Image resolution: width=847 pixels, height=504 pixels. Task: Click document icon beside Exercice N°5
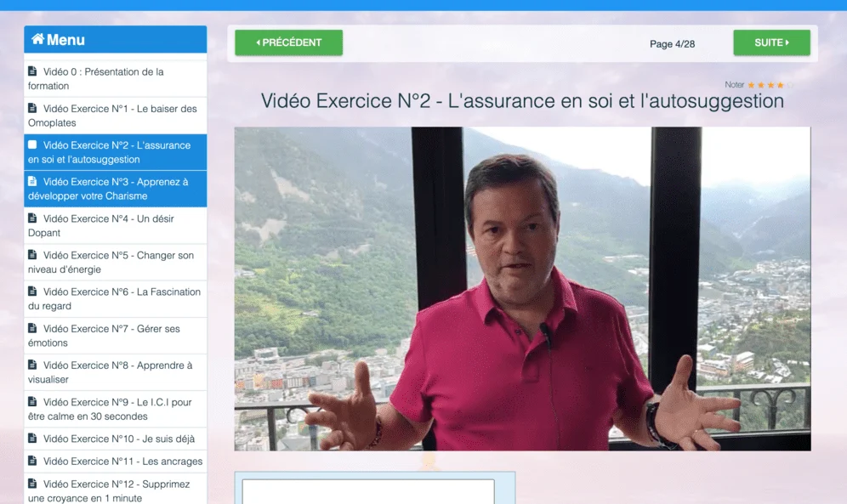click(x=32, y=255)
